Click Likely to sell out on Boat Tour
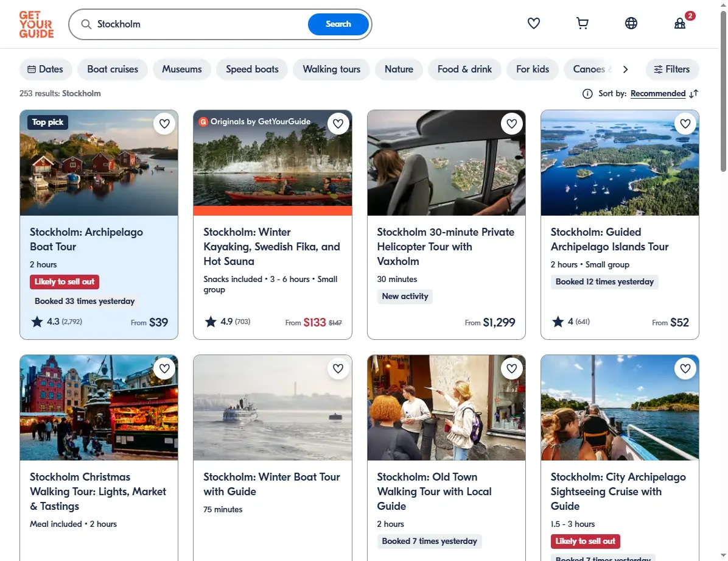This screenshot has width=728, height=561. tap(65, 281)
